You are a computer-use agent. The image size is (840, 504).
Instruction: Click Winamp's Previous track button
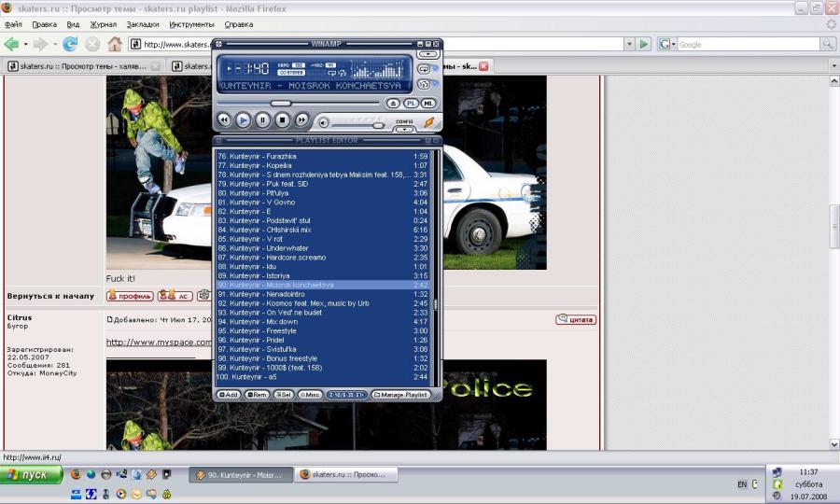[x=224, y=120]
